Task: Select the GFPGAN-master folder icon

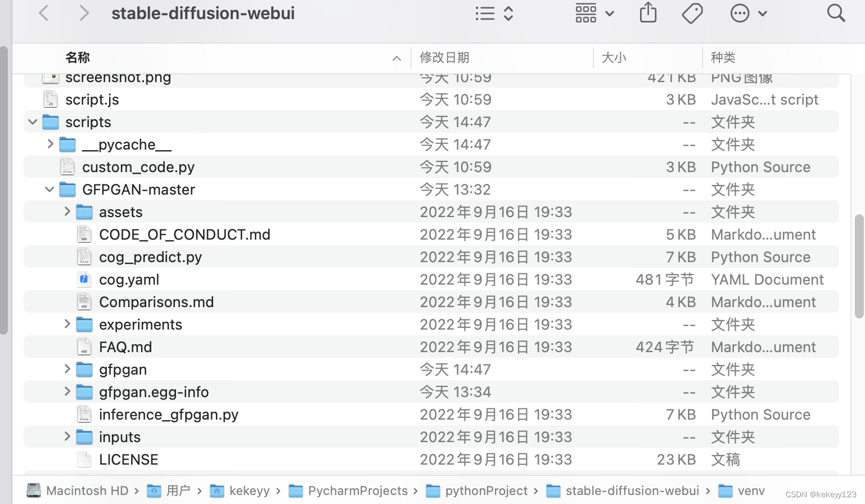Action: 67,189
